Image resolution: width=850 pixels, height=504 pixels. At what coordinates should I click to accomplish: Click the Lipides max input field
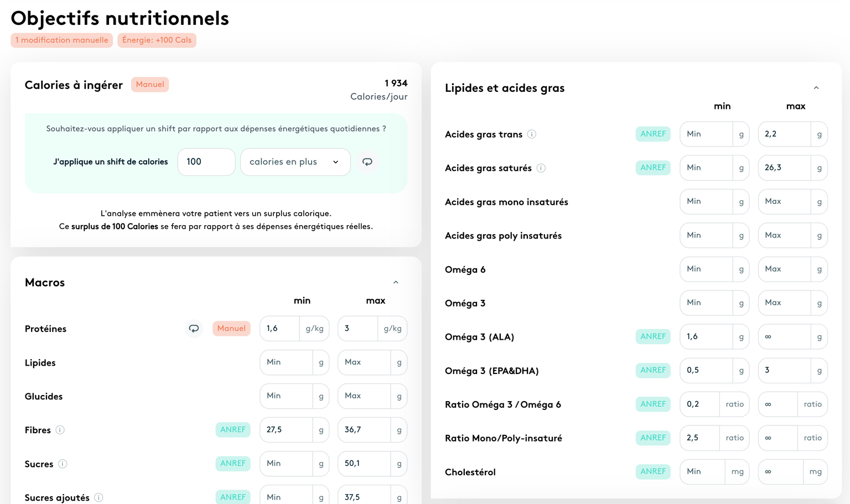pos(364,362)
